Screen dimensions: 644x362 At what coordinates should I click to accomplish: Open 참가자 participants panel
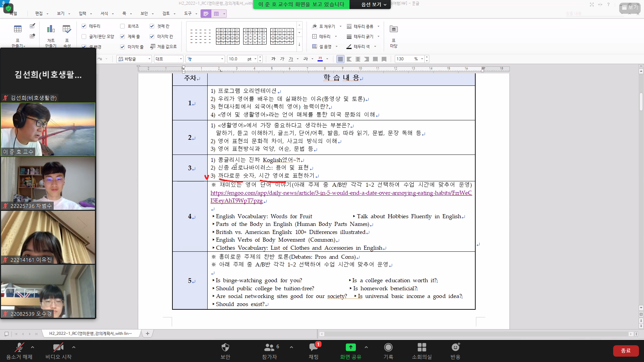point(269,348)
